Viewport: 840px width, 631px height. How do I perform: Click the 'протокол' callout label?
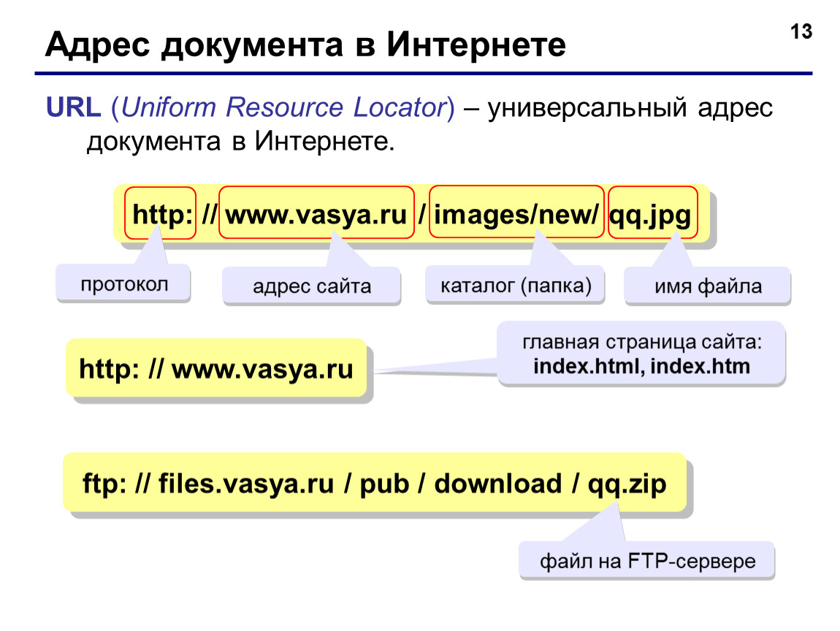pos(123,283)
